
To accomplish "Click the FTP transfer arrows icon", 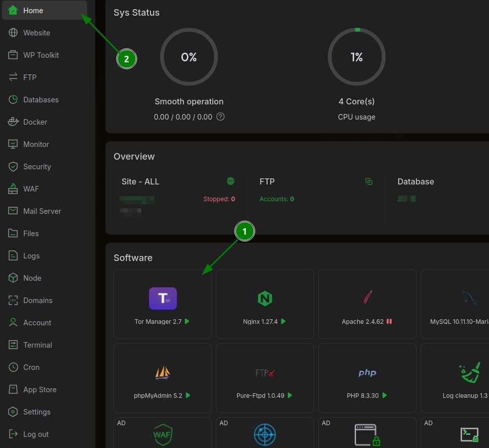I will [x=13, y=77].
